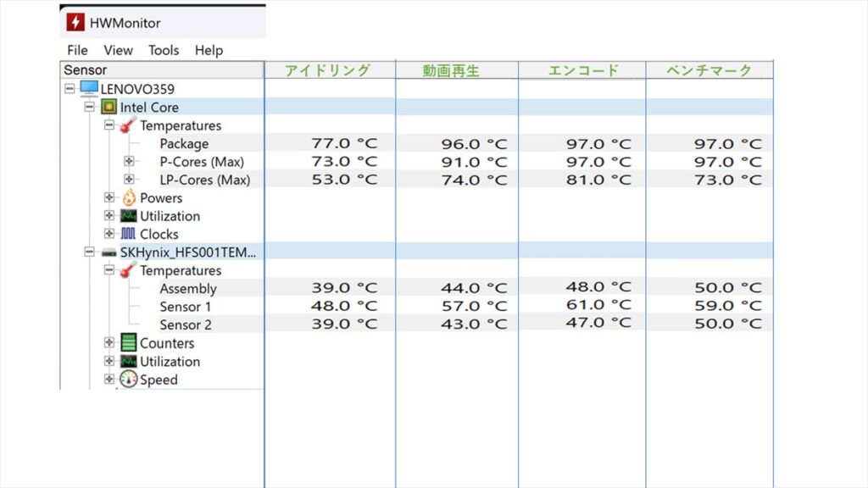Viewport: 868px width, 488px height.
Task: Expand the P-Cores (Max) entry
Action: pyautogui.click(x=129, y=161)
